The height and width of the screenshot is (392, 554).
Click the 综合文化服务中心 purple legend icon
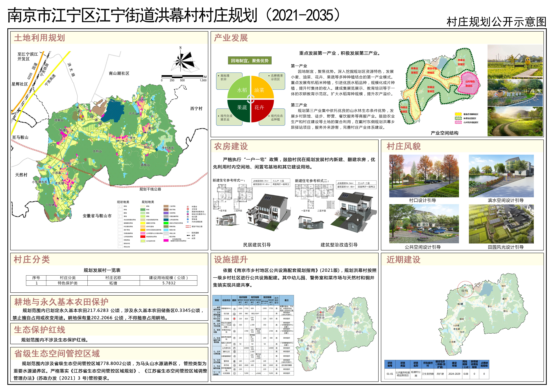pyautogui.click(x=188, y=214)
